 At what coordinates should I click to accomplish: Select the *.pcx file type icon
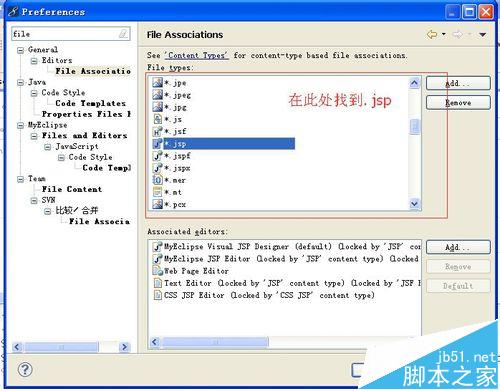(x=157, y=204)
